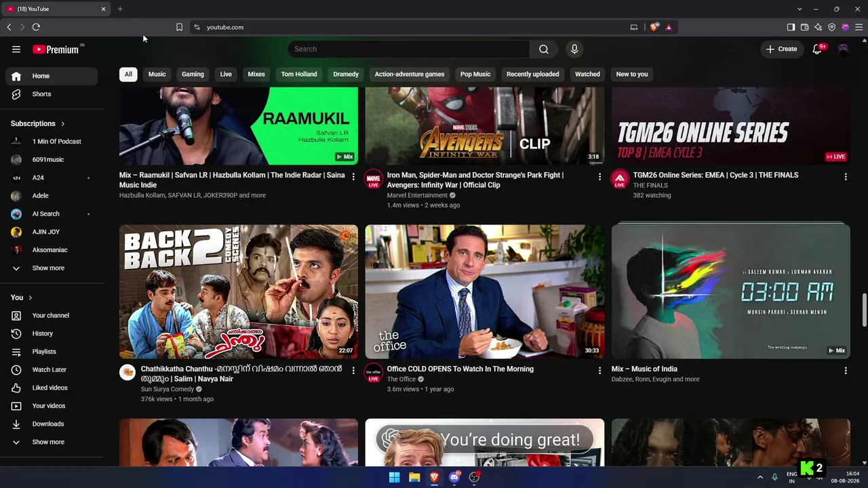Viewport: 868px width, 488px height.
Task: Click the Brave Rewards triangle icon
Action: [x=669, y=27]
